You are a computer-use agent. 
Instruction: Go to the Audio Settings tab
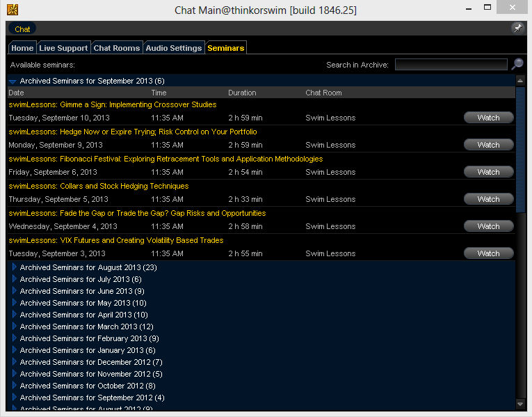(x=174, y=48)
